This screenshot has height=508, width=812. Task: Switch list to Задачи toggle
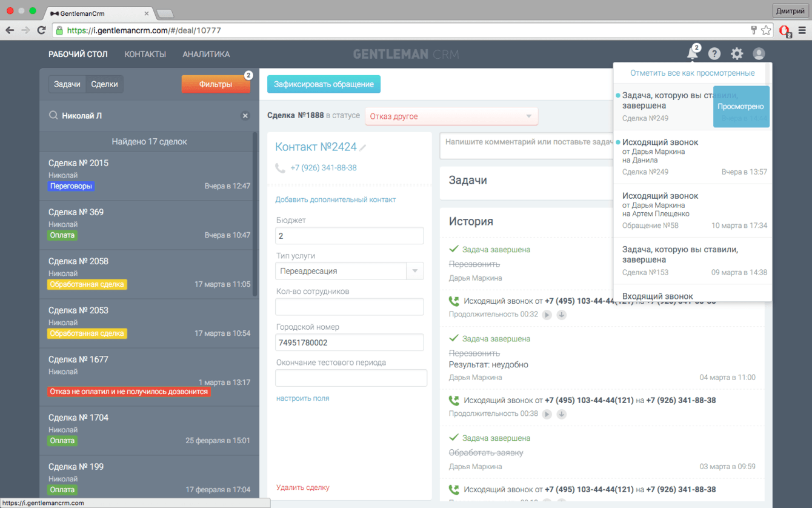67,84
